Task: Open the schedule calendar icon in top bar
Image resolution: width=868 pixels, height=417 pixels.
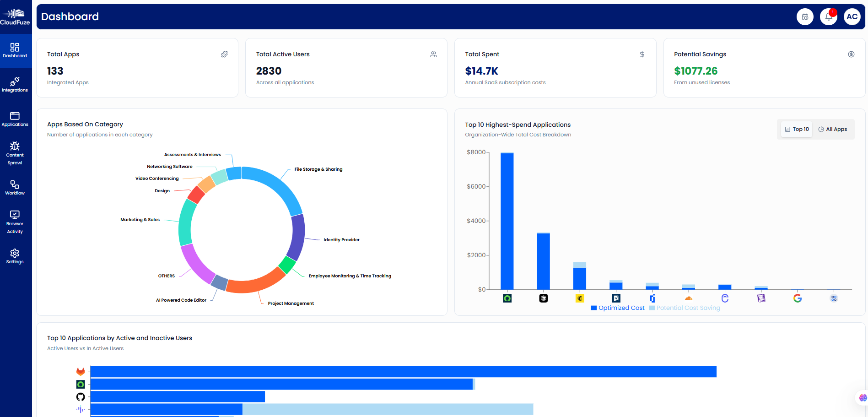Action: pyautogui.click(x=805, y=16)
